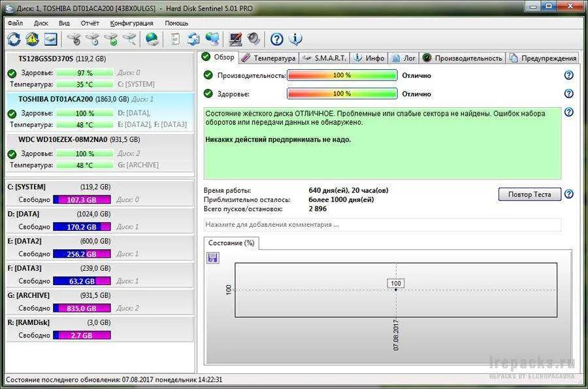Click green check icon of TS128GSSD370S health
Screen dimensions: 588x389
pyautogui.click(x=12, y=73)
